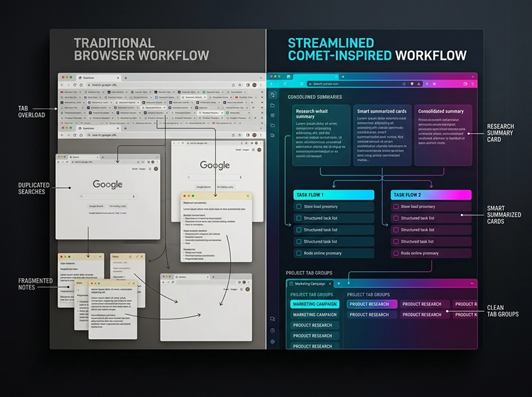This screenshot has height=397, width=532.
Task: Check 'Store load preoniury' in Task Flow 1
Action: coord(299,206)
